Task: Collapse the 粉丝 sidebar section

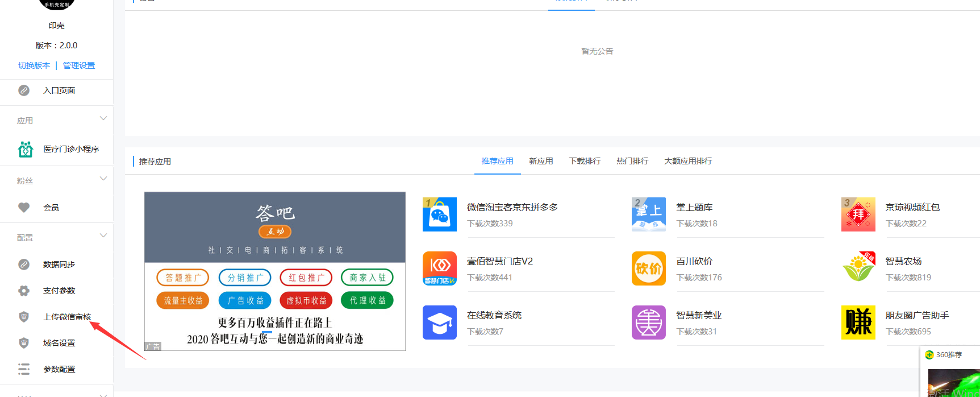Action: tap(103, 179)
